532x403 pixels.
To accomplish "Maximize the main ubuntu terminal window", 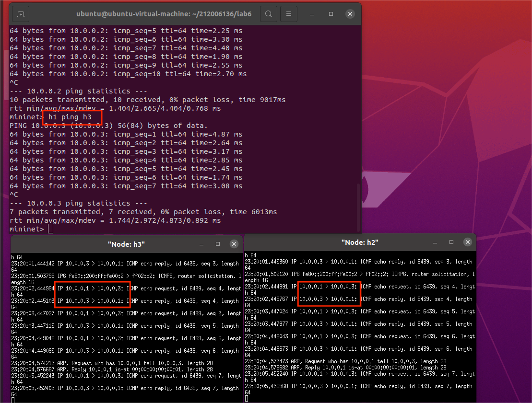I will pyautogui.click(x=331, y=14).
